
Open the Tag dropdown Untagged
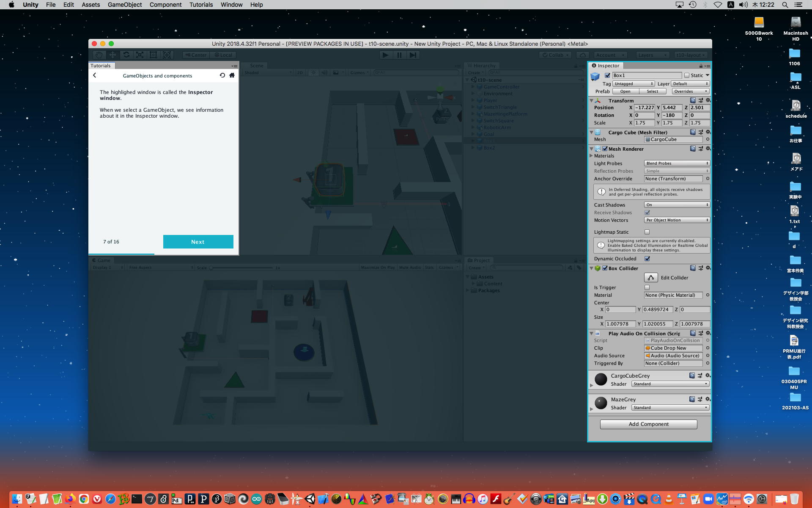633,84
